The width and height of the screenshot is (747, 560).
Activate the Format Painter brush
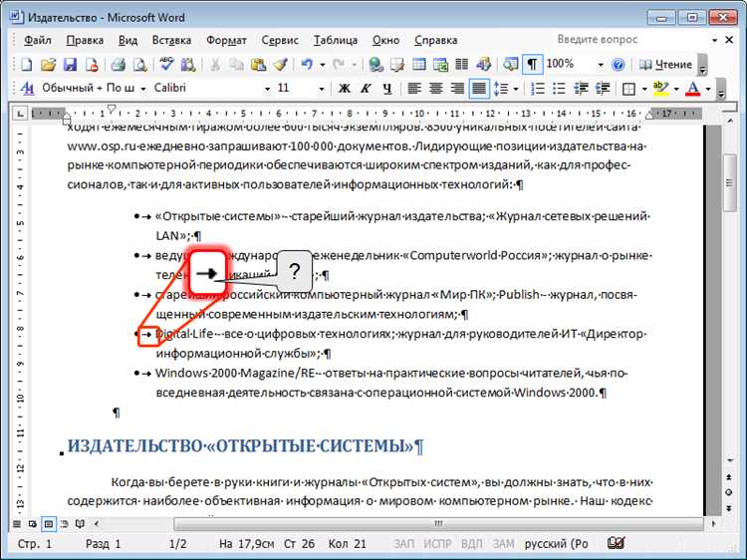[280, 65]
